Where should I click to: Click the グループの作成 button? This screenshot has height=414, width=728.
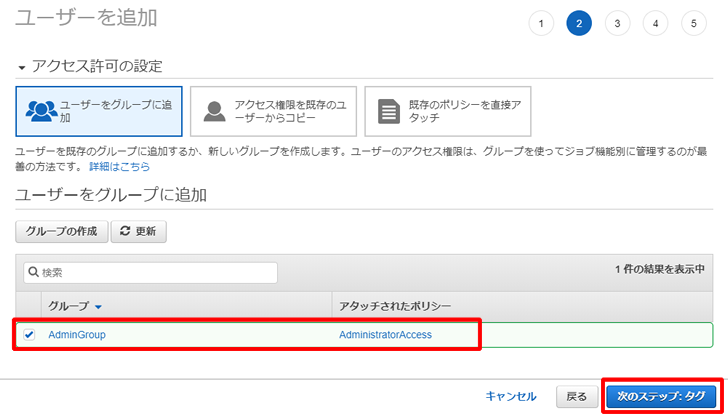[62, 232]
